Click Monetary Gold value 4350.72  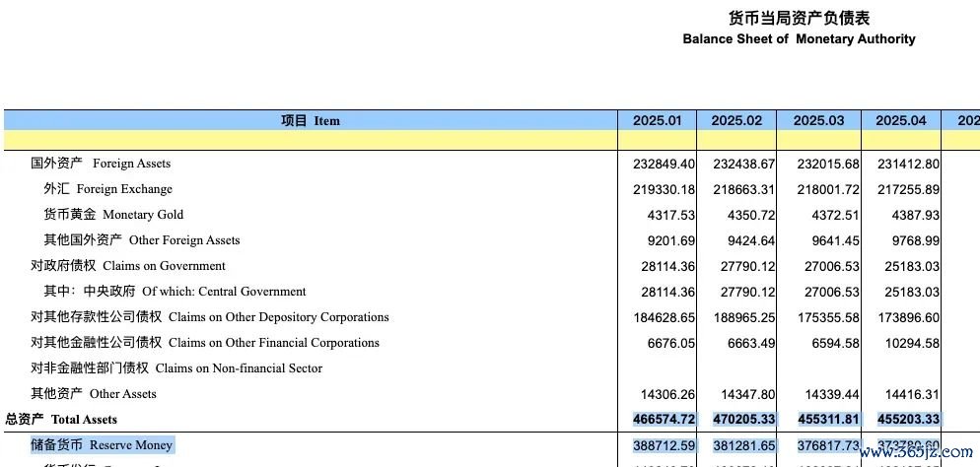(751, 216)
